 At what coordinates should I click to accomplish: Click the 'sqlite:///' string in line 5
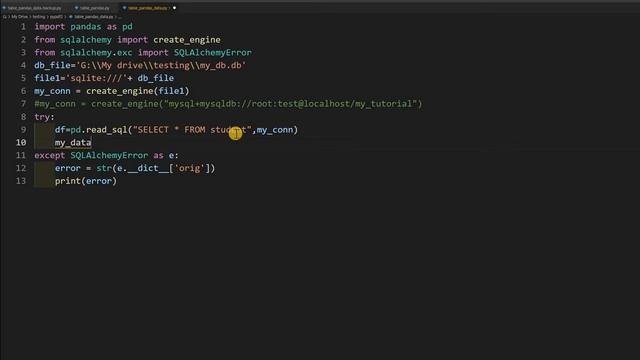96,78
